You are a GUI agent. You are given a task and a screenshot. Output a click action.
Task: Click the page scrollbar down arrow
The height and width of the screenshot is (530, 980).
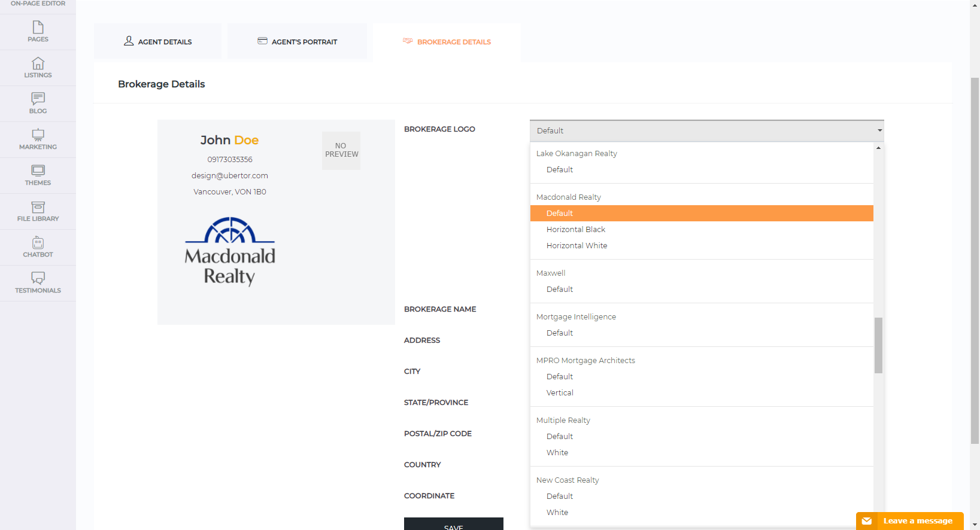tap(975, 525)
